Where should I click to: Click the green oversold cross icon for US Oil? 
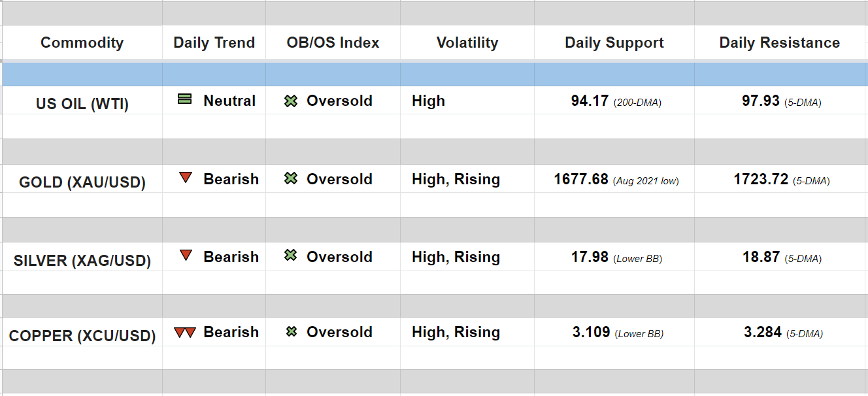pyautogui.click(x=291, y=101)
